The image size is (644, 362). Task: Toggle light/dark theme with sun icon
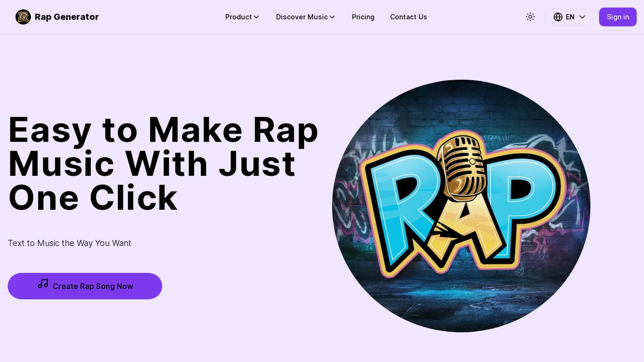[530, 17]
